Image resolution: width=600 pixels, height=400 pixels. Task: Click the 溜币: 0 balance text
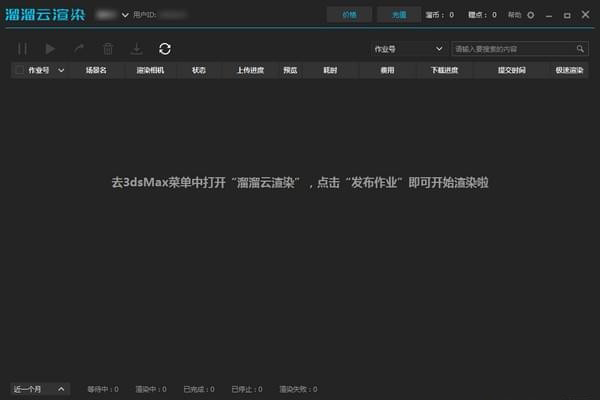tap(440, 15)
